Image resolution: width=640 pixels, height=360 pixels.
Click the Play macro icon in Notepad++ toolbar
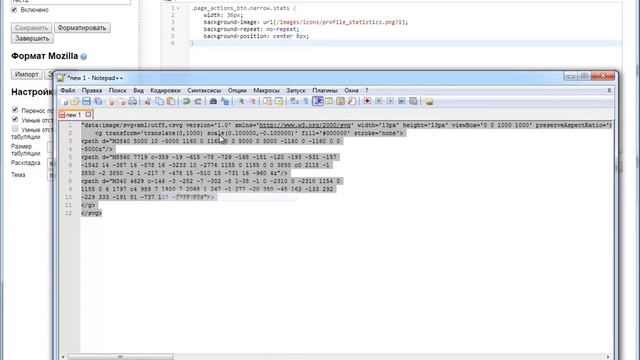pos(390,101)
